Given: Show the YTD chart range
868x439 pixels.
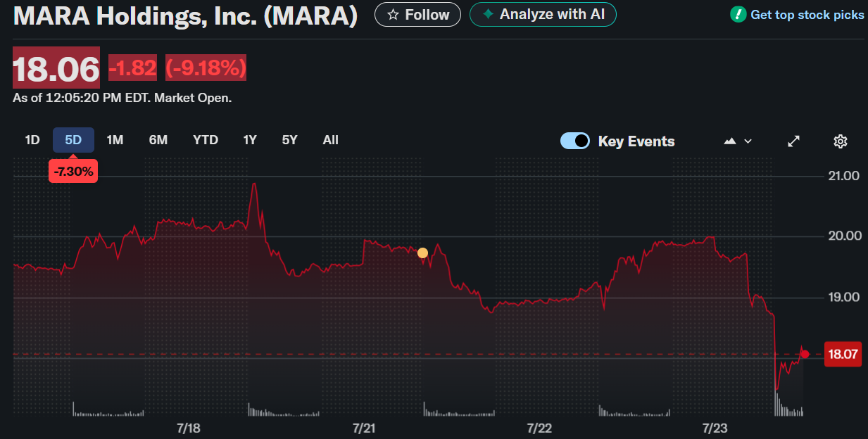Looking at the screenshot, I should (x=206, y=140).
